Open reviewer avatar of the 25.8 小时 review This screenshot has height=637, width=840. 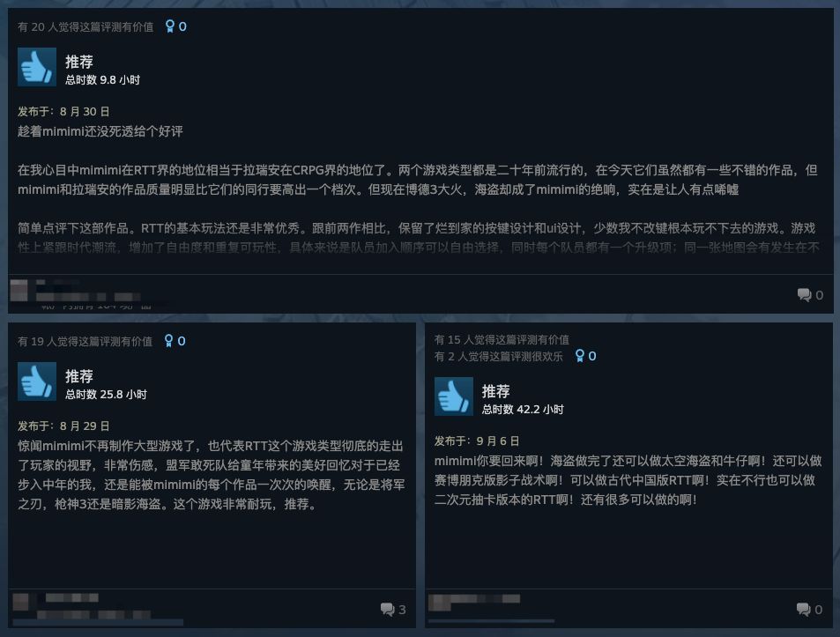point(21,602)
